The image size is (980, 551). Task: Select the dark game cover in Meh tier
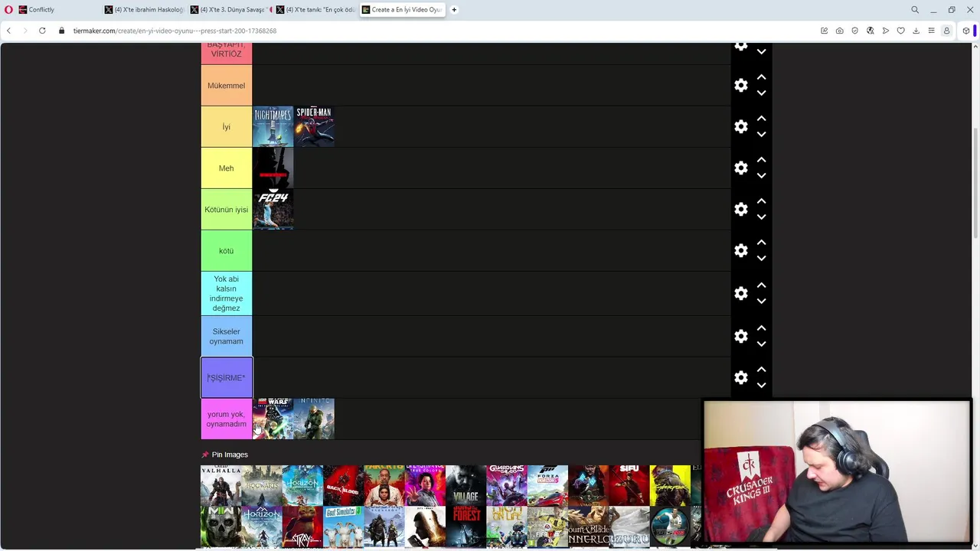[x=273, y=168]
